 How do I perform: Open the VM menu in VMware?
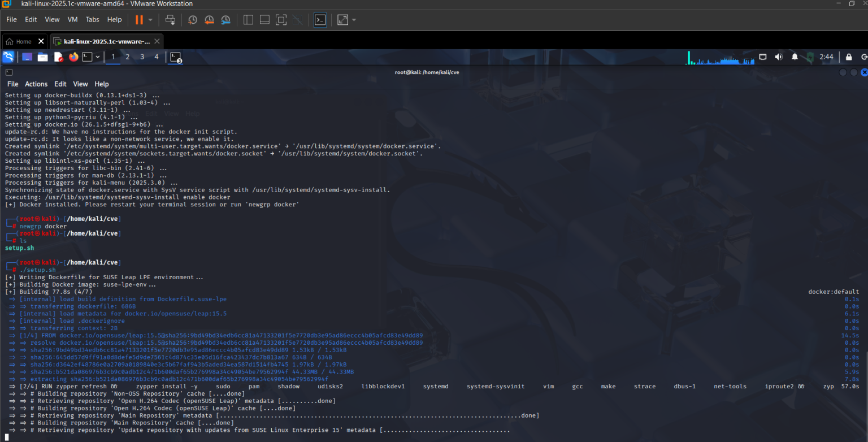coord(72,19)
